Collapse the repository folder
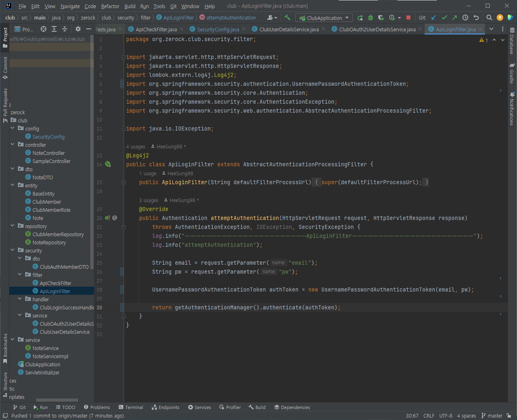The height and width of the screenshot is (420, 517). (13, 226)
